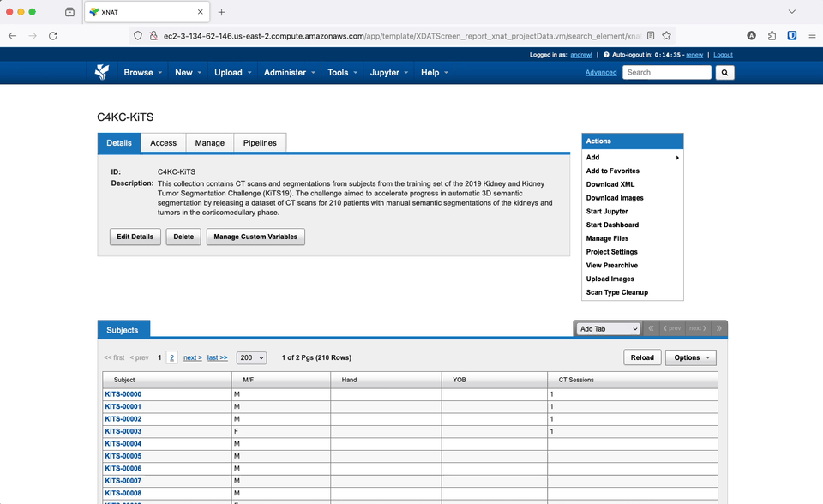This screenshot has height=504, width=823.
Task: Open new browser tab with plus icon
Action: 221,12
